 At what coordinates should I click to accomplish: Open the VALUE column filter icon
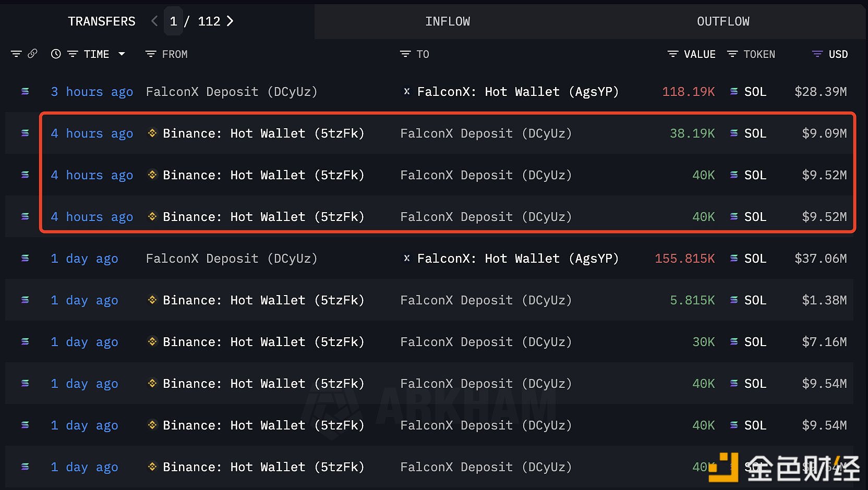click(673, 54)
